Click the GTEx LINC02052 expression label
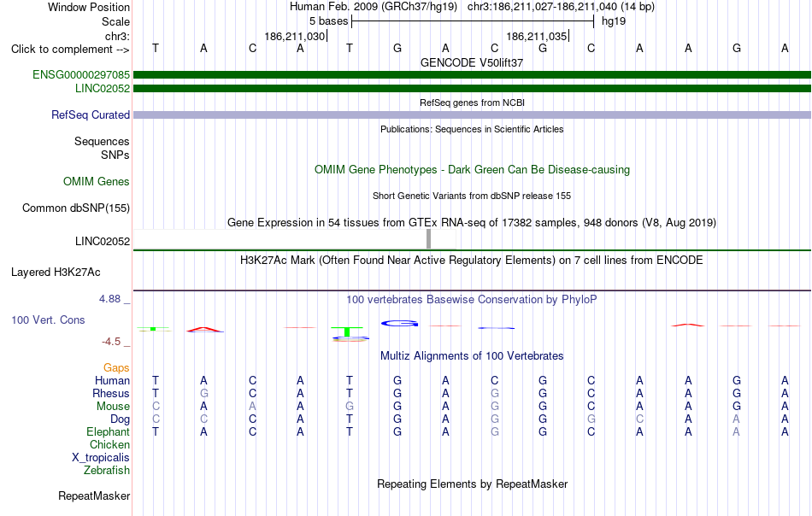Viewport: 812px width, 516px height. pyautogui.click(x=103, y=241)
